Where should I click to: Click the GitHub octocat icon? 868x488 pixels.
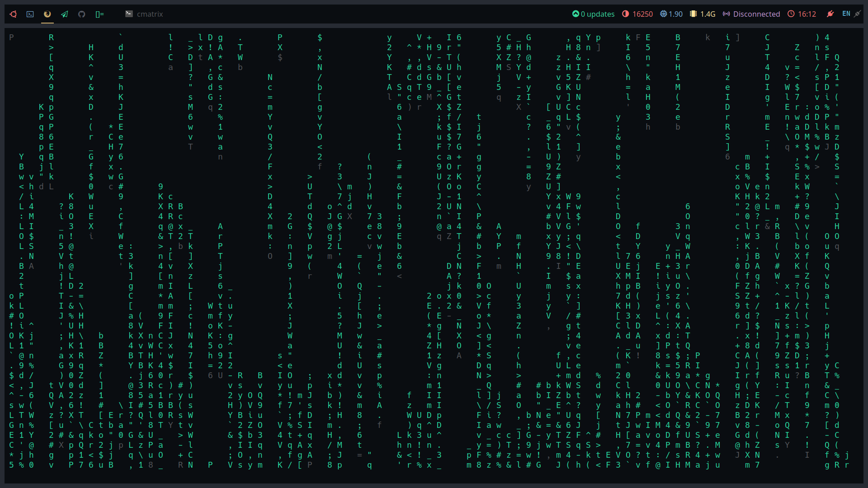point(82,14)
